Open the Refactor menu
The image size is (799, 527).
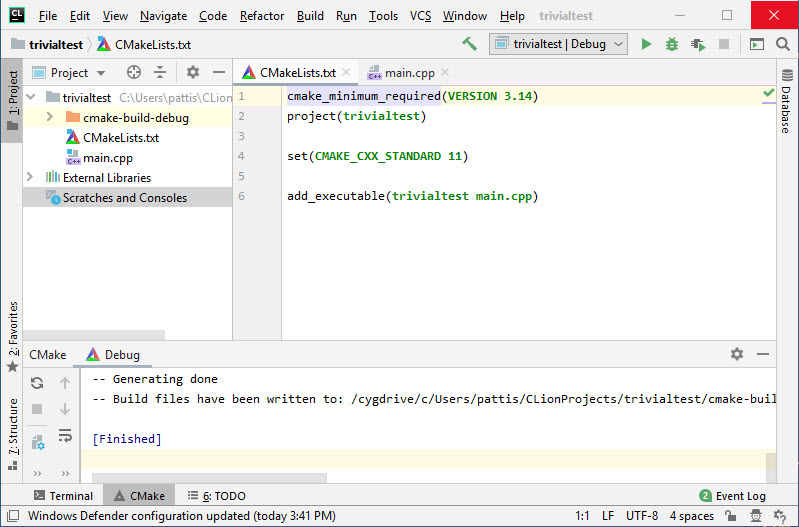tap(262, 16)
